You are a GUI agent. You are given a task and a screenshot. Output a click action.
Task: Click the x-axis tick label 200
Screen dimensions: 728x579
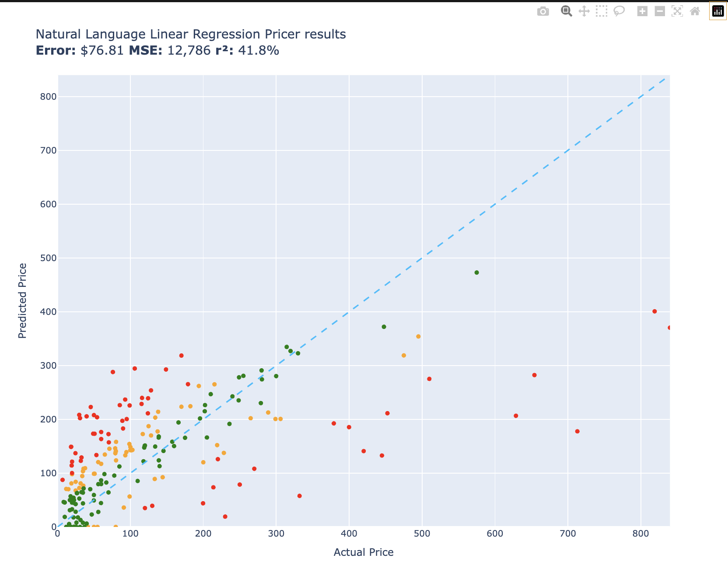point(203,534)
